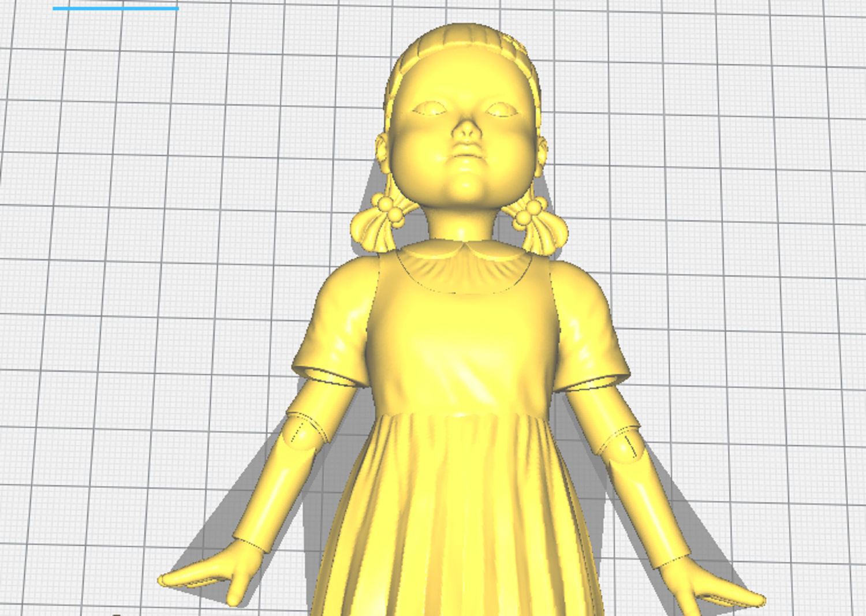Click the pigtail on the left side
The width and height of the screenshot is (866, 616).
pyautogui.click(x=375, y=232)
